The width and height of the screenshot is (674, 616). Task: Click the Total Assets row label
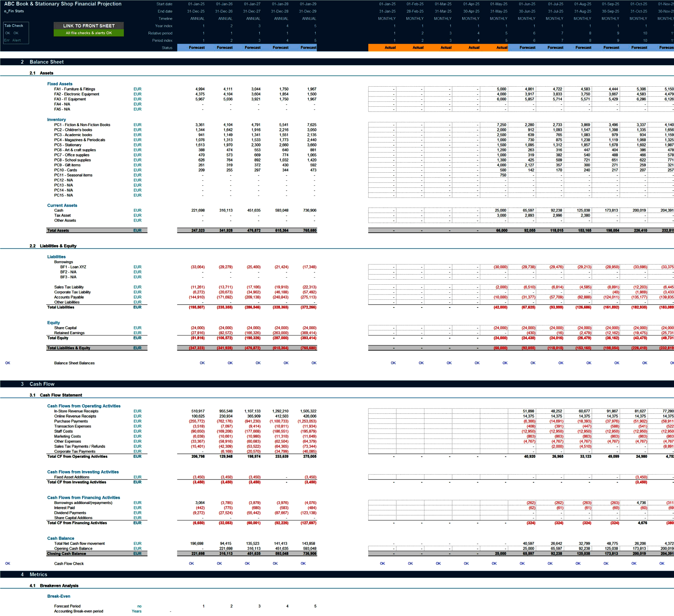click(58, 231)
